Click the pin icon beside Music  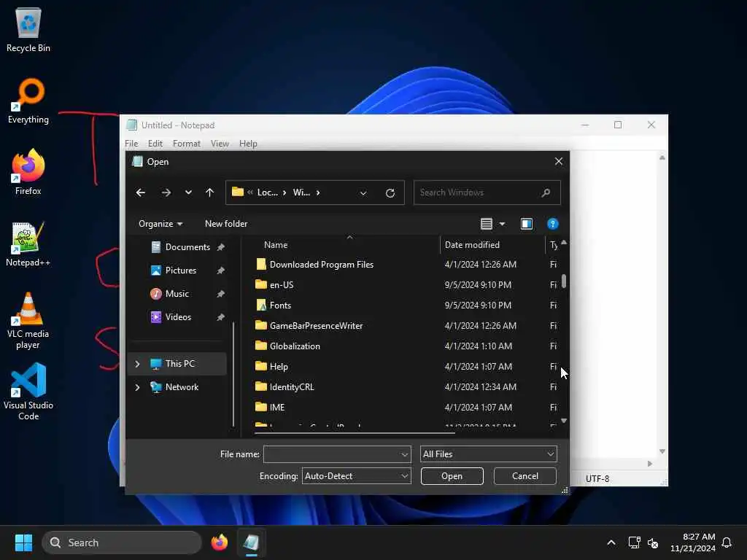pos(220,294)
